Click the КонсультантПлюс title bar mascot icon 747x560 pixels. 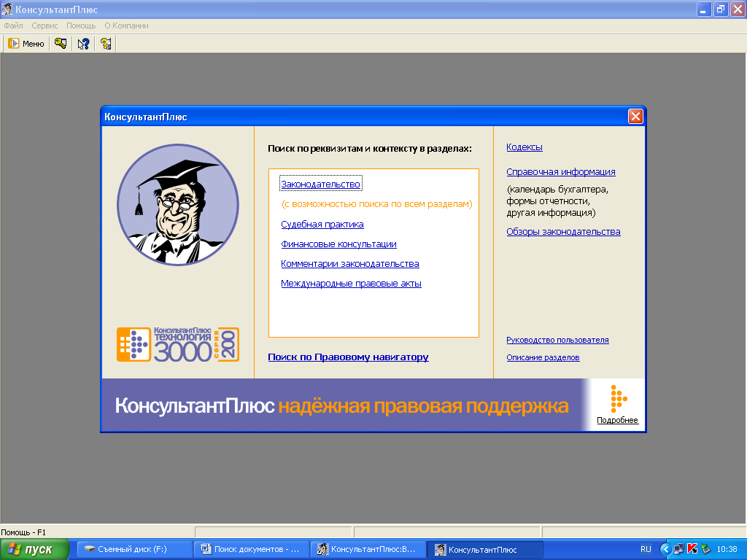(x=7, y=9)
